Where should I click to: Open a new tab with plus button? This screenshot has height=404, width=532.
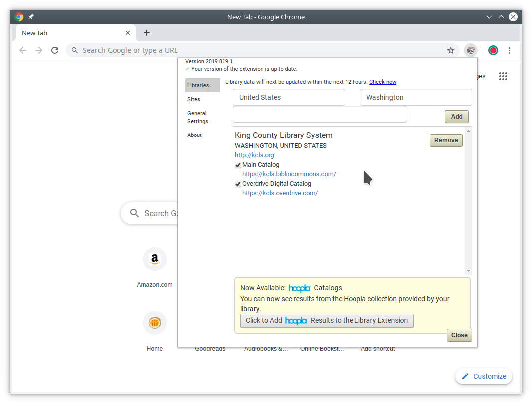[x=146, y=33]
